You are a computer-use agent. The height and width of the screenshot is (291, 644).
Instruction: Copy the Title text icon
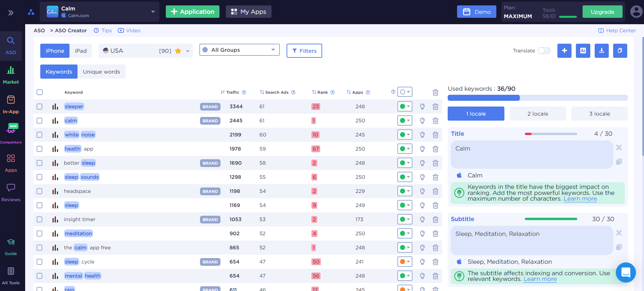click(619, 162)
